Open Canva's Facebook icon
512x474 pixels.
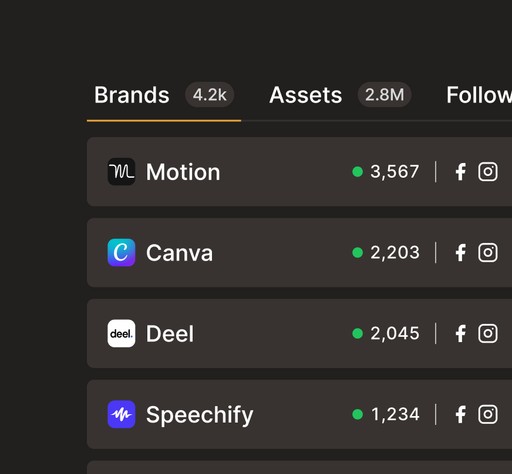(461, 253)
